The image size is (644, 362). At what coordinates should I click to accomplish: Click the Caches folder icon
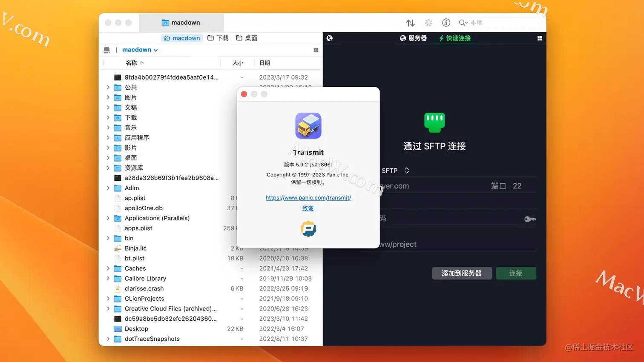pos(118,268)
